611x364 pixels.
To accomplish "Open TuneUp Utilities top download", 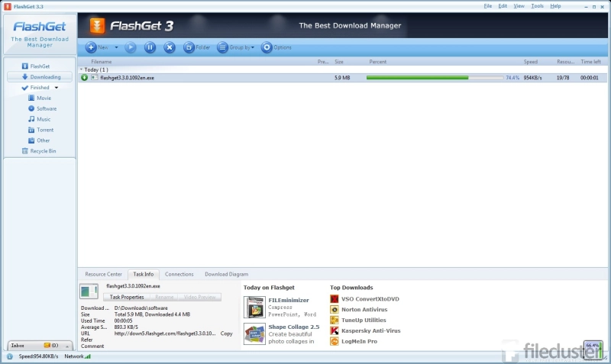I will coord(364,320).
